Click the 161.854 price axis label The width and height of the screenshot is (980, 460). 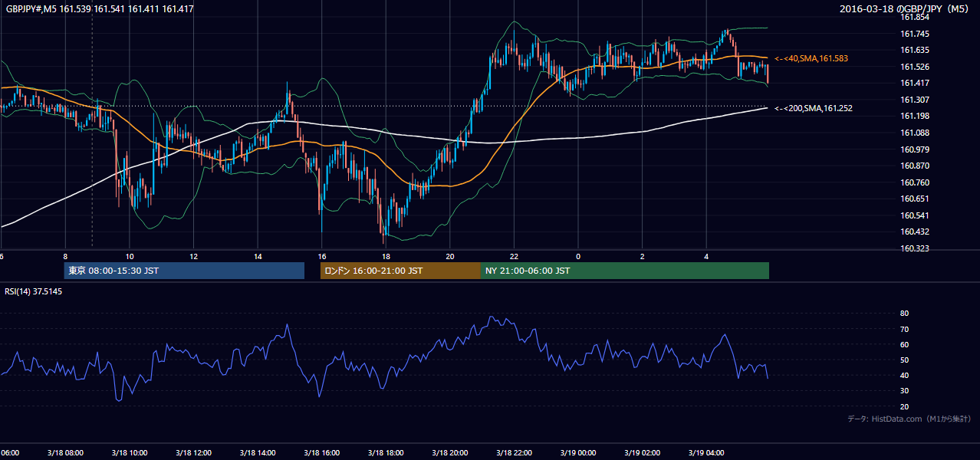915,17
